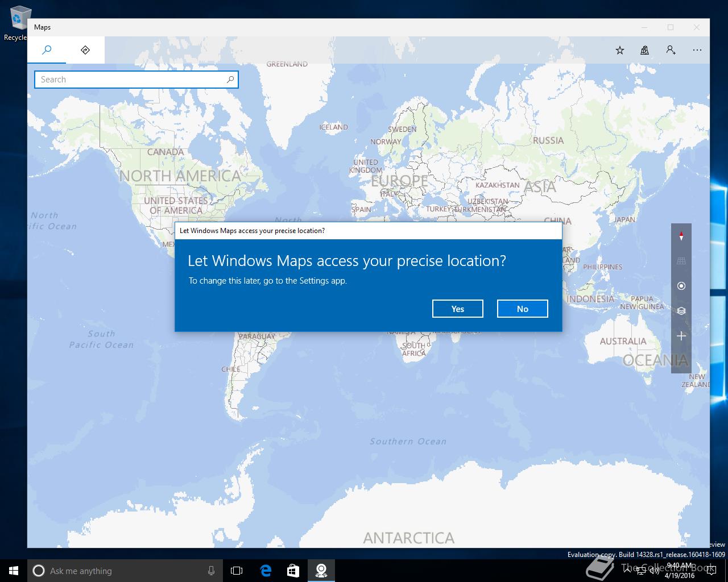Image resolution: width=728 pixels, height=582 pixels.
Task: Launch Microsoft Edge from taskbar
Action: [x=265, y=571]
